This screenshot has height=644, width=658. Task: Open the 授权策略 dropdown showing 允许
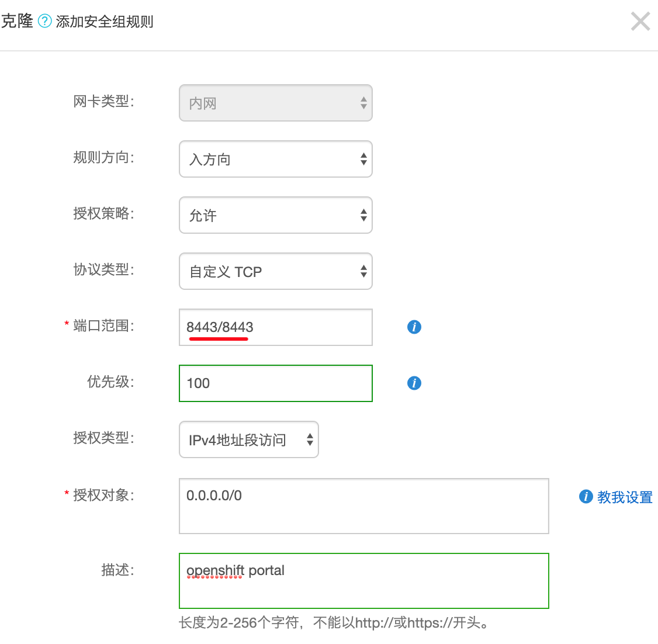point(276,215)
